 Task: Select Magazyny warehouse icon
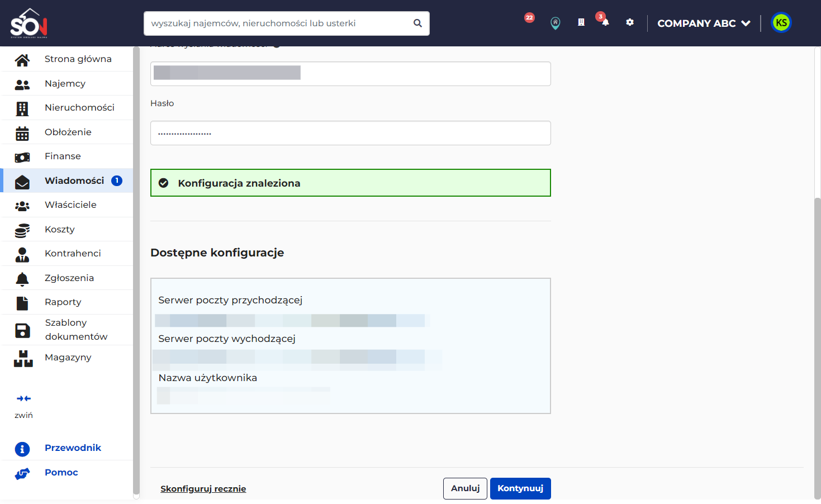pos(23,358)
